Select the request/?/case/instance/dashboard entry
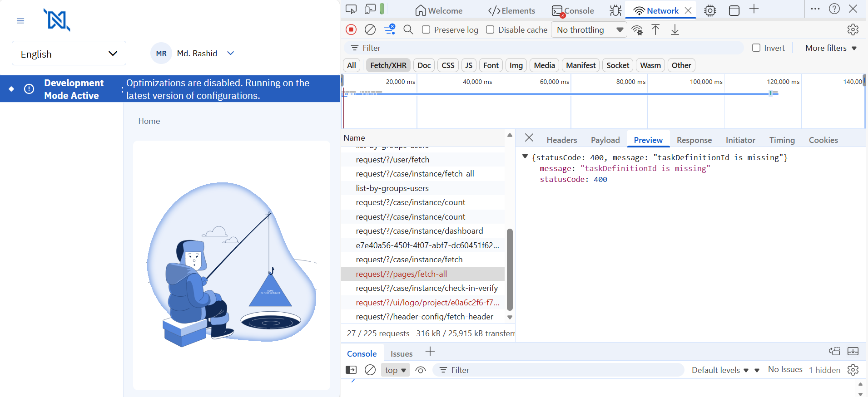868x397 pixels. click(419, 231)
